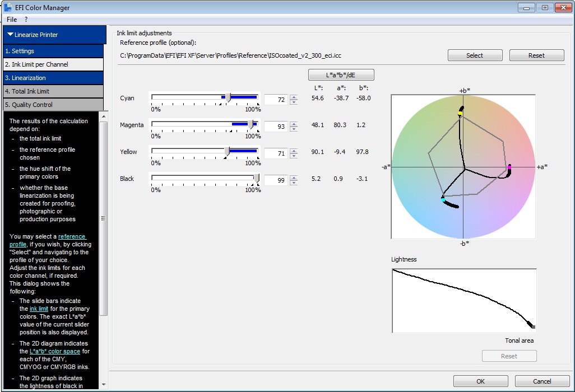Click help panel scrollbar up arrow
575x392 pixels.
point(104,116)
